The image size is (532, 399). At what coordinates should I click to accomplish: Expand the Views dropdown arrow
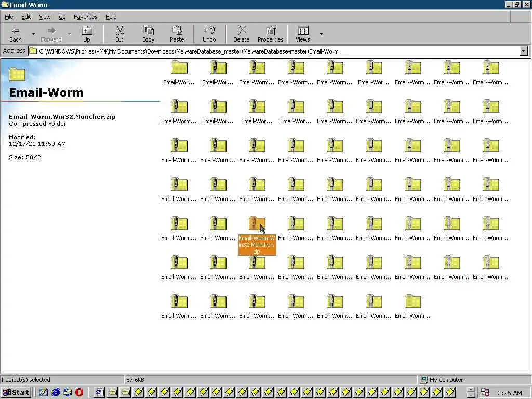click(x=321, y=34)
